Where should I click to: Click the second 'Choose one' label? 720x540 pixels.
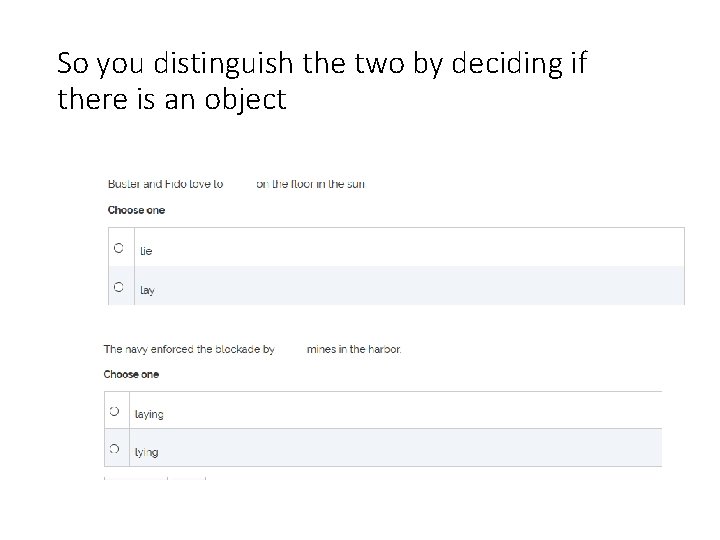[131, 374]
